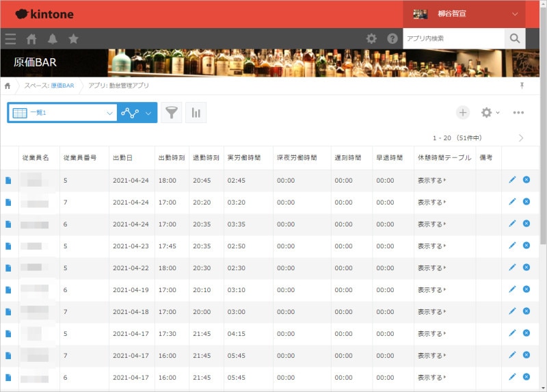Open the app settings gear icon
The height and width of the screenshot is (392, 547).
click(x=486, y=112)
